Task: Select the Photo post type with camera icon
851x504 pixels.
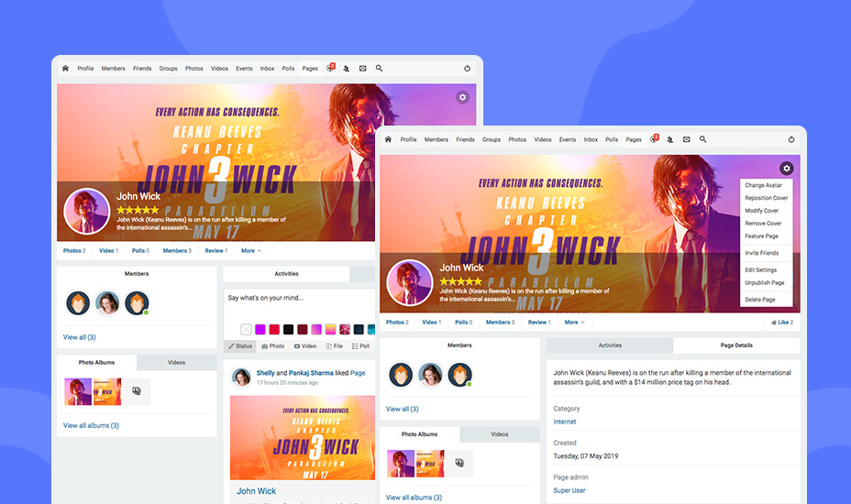Action: pos(273,346)
